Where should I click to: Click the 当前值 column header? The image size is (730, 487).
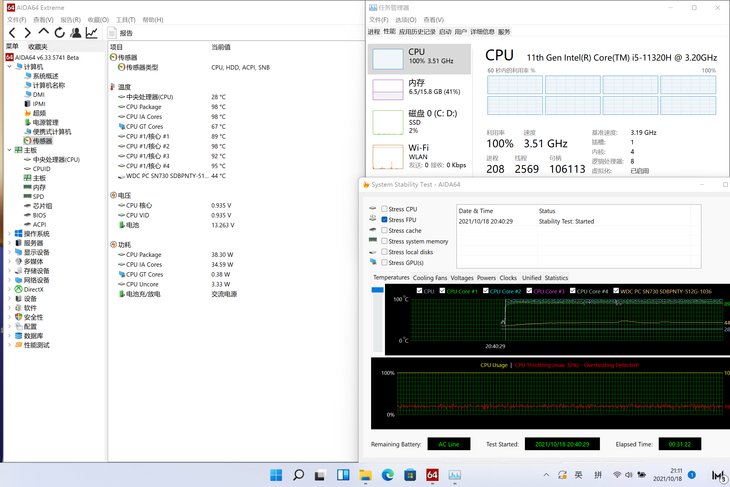coord(221,47)
